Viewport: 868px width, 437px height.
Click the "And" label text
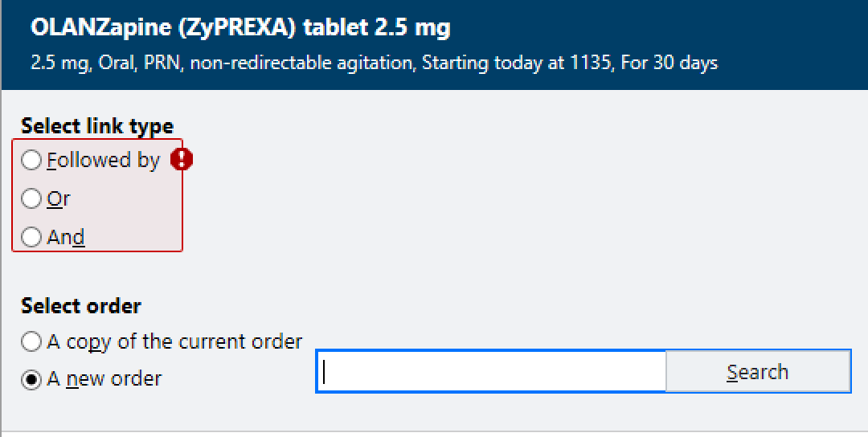[66, 237]
